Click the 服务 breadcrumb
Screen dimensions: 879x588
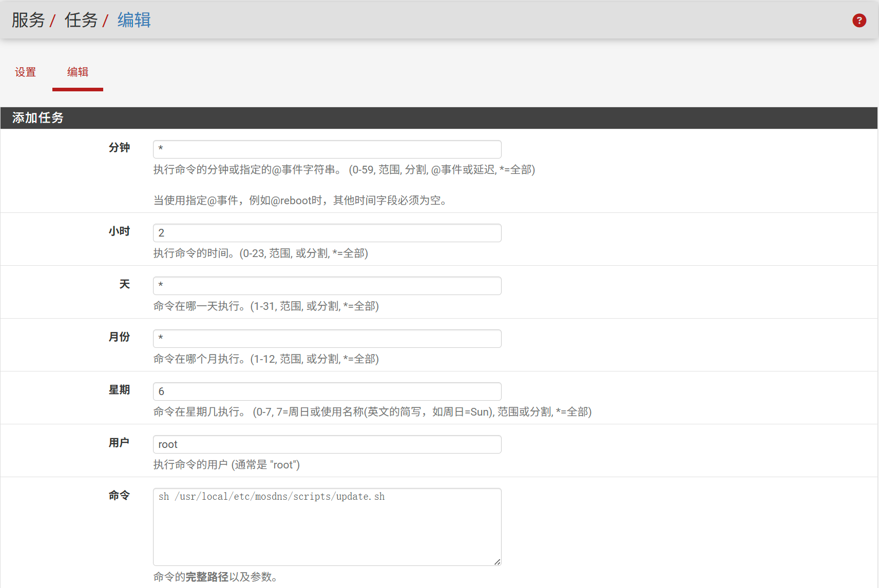point(28,21)
